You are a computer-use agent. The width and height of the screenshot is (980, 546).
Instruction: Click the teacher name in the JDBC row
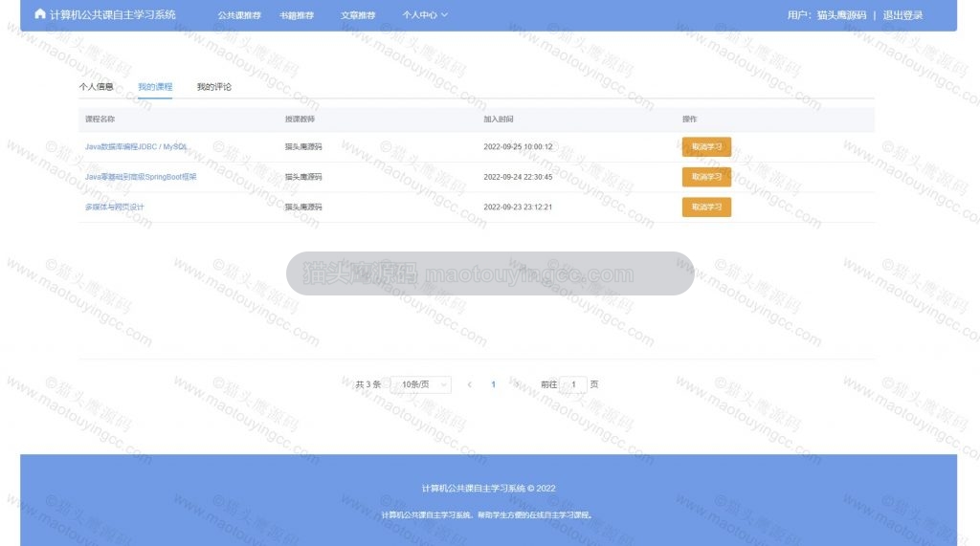303,147
